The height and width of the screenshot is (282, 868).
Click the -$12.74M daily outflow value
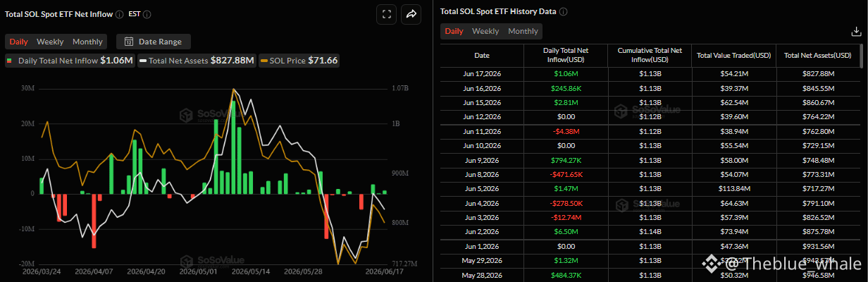[565, 217]
